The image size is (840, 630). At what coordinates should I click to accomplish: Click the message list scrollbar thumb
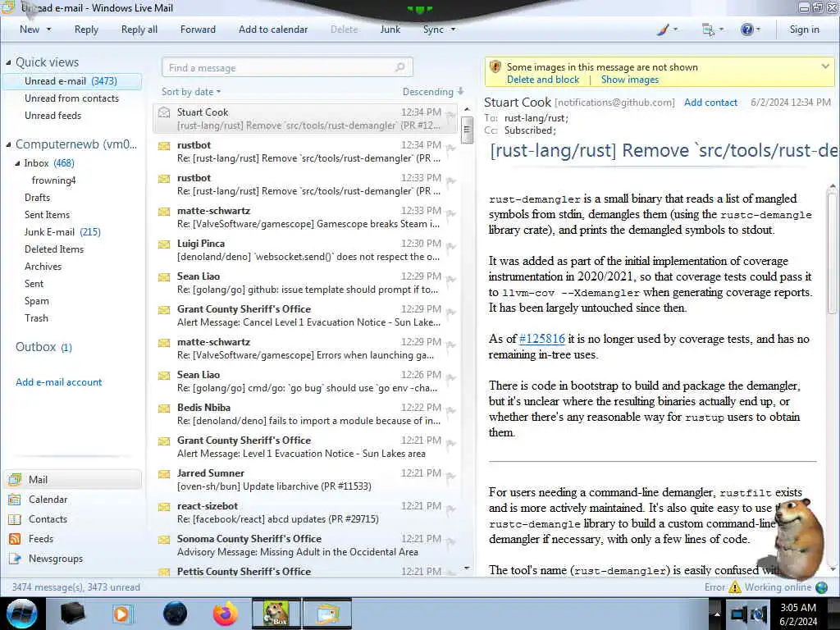click(467, 130)
